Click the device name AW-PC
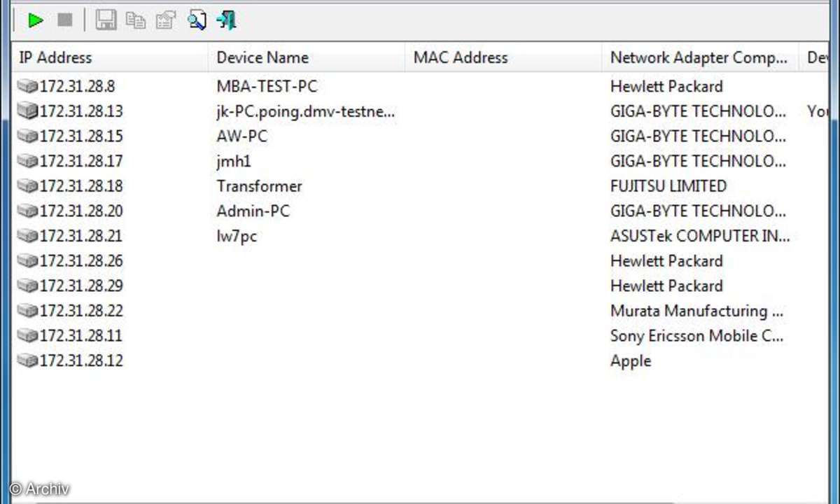 [x=242, y=136]
